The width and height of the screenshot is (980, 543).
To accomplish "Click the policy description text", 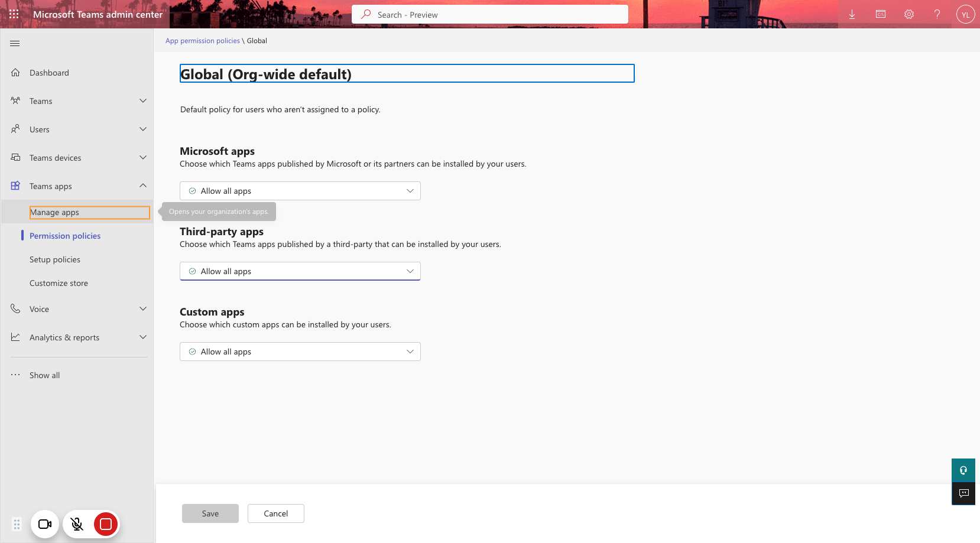I will 280,109.
